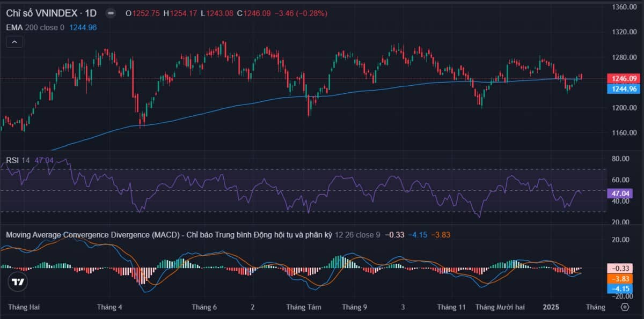
Task: Click the 1280.00 price scale label
Action: pyautogui.click(x=624, y=57)
